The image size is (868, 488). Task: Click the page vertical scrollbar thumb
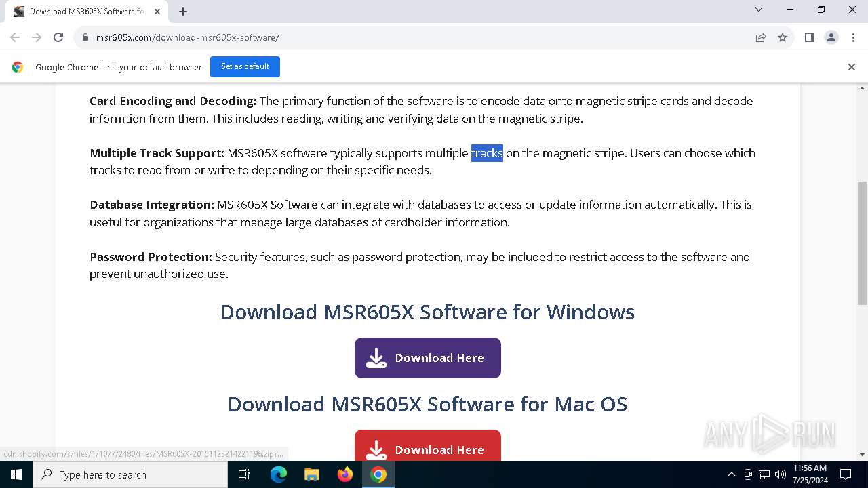click(x=863, y=243)
